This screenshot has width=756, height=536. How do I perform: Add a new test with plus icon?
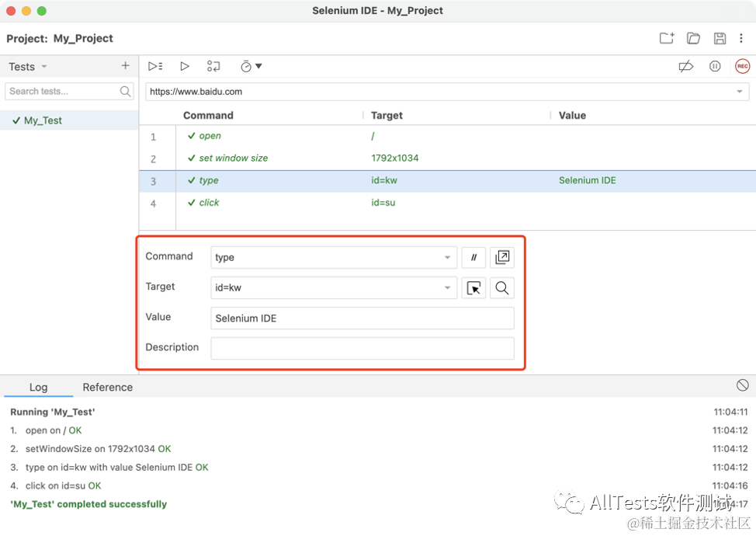[x=126, y=65]
